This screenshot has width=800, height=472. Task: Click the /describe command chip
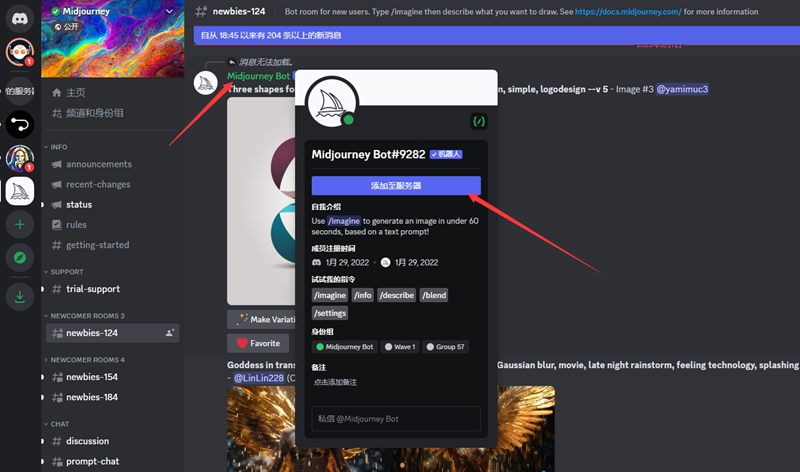(396, 295)
